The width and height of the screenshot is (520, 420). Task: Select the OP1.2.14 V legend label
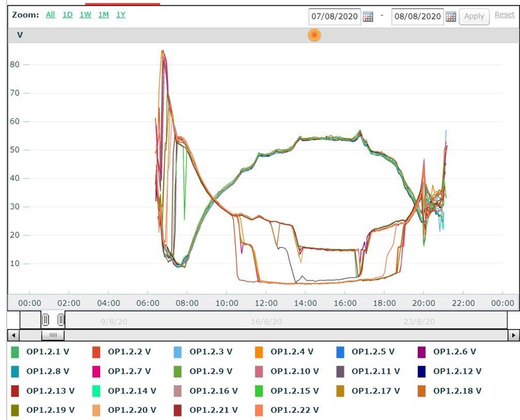(x=132, y=391)
